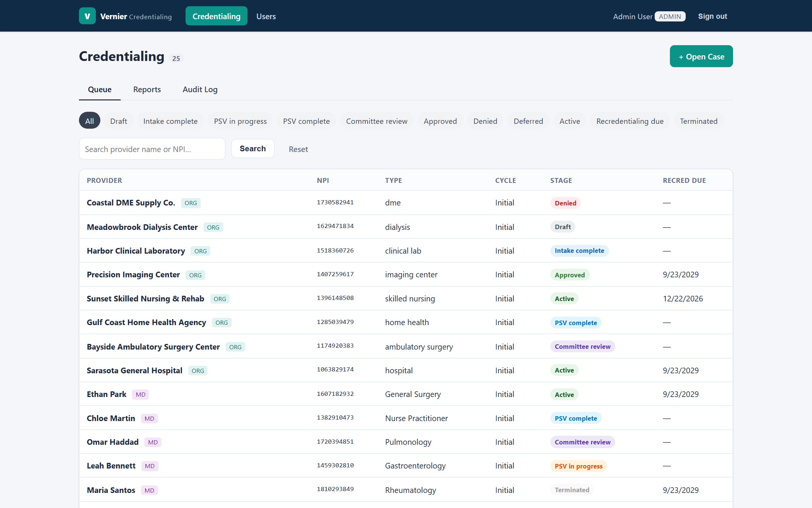Screen dimensions: 812x508
Task: Filter by Active chip
Action: (570, 121)
